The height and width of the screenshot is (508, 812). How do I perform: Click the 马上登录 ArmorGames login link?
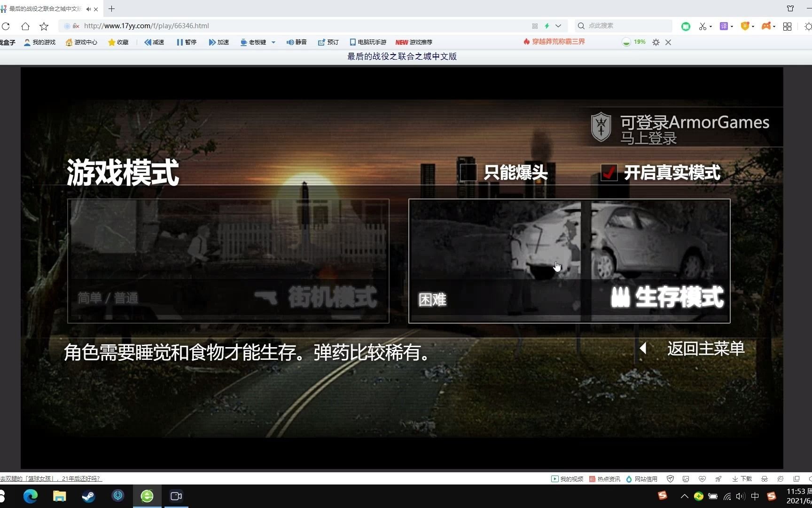click(648, 138)
